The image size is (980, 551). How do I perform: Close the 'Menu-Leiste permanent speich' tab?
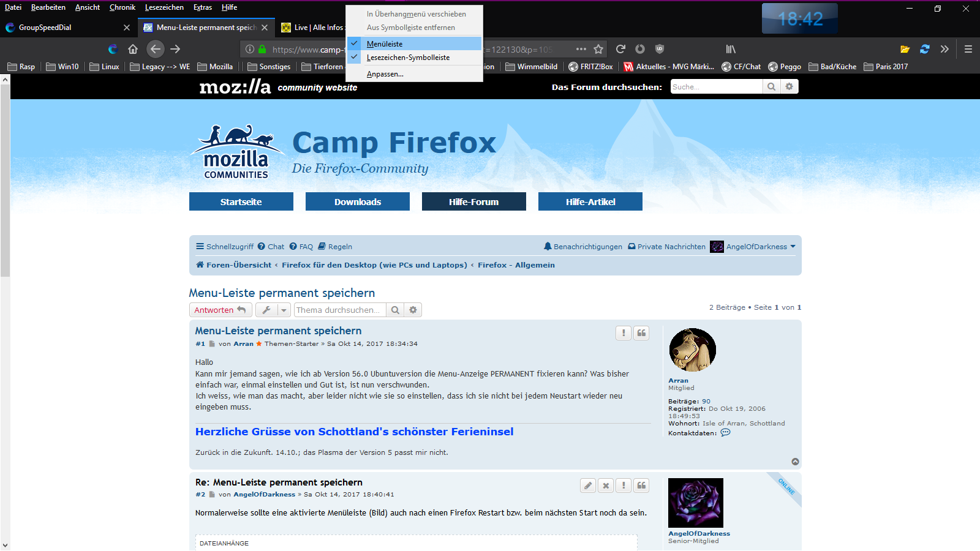265,28
